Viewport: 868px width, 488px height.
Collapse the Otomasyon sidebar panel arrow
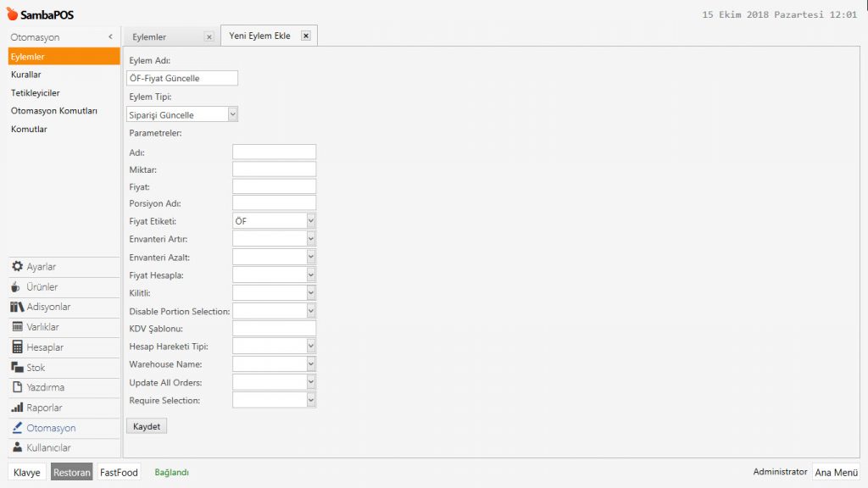(x=110, y=37)
